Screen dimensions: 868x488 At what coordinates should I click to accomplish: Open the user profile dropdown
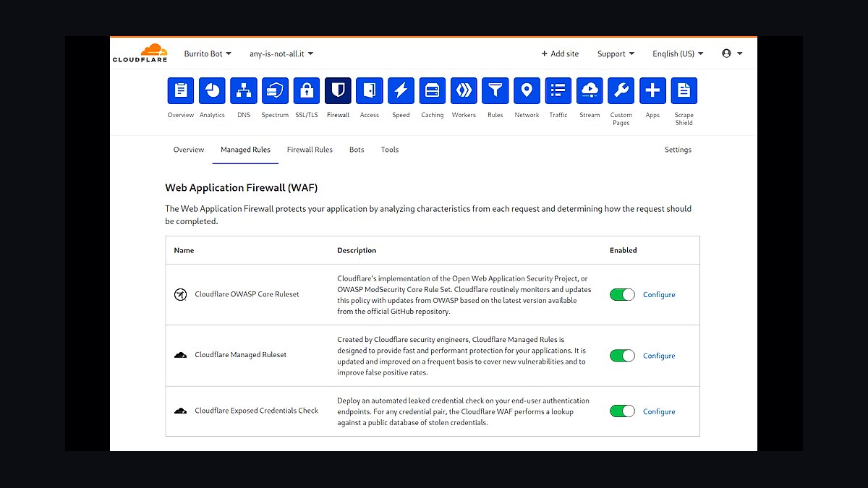coord(732,53)
